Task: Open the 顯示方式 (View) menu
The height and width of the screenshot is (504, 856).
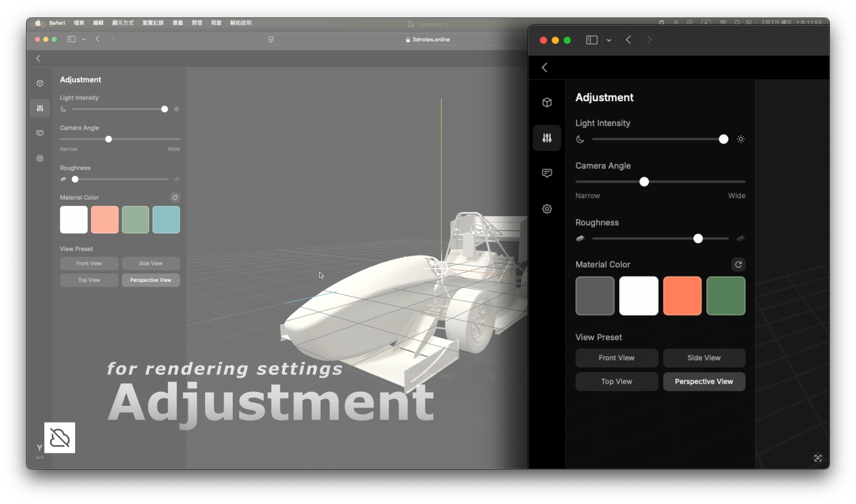Action: (x=123, y=23)
